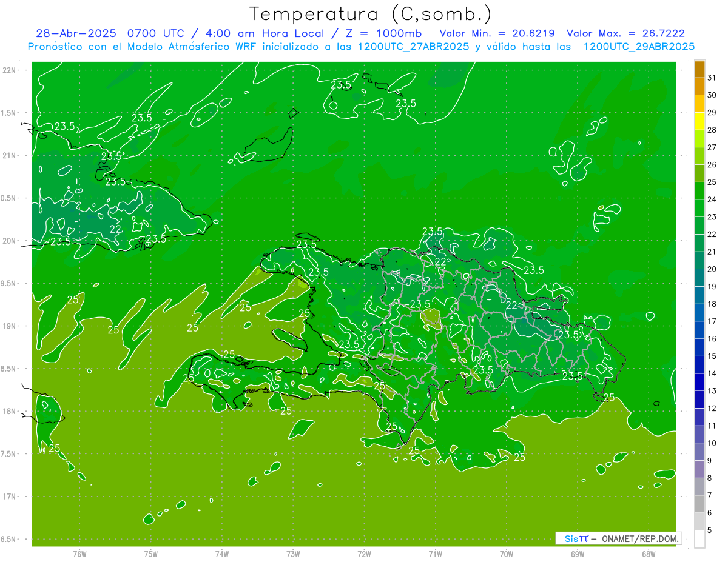Click the dark orange colorbar swatch above 31
The width and height of the screenshot is (728, 562).
[699, 69]
